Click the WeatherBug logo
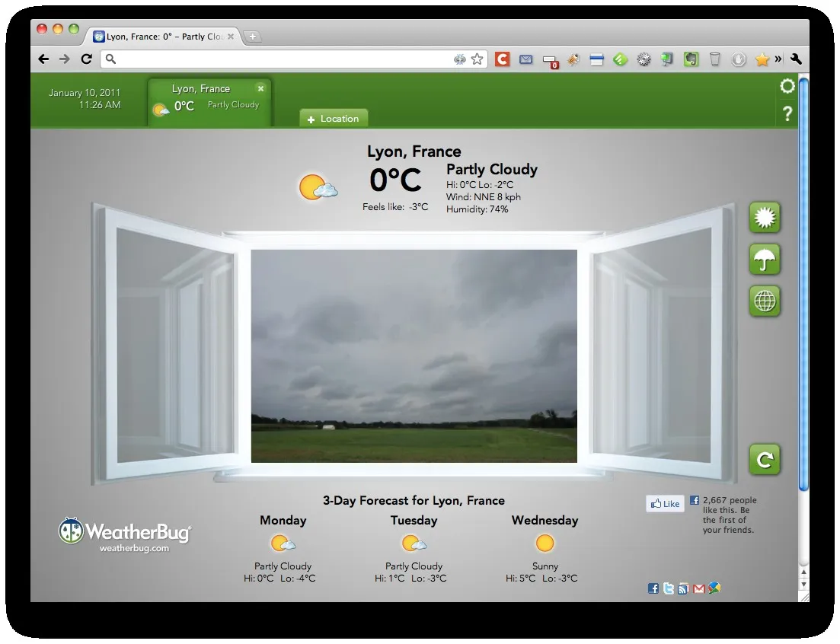The height and width of the screenshot is (644, 840). (x=124, y=531)
